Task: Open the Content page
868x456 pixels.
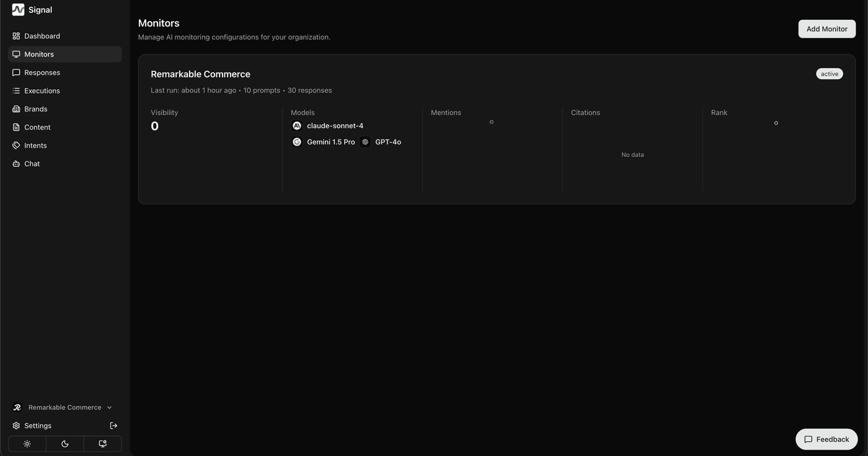Action: coord(65,127)
